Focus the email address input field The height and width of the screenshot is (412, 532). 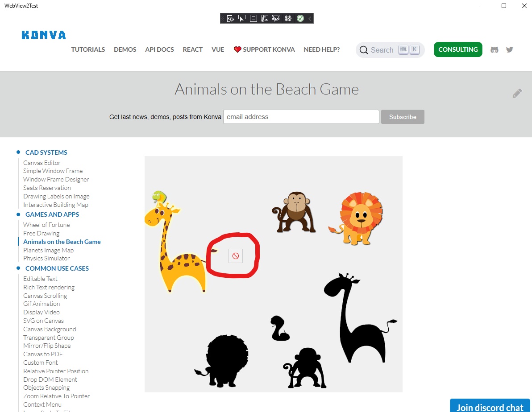(301, 117)
